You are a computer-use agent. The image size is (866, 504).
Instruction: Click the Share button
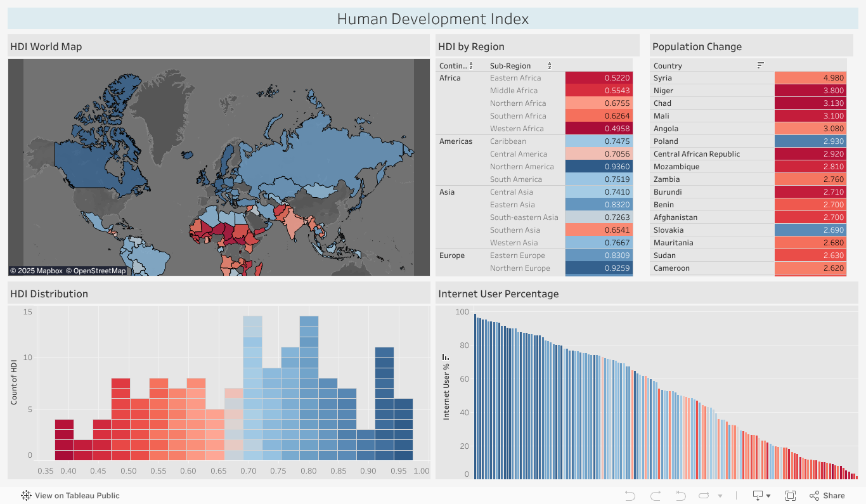(827, 495)
